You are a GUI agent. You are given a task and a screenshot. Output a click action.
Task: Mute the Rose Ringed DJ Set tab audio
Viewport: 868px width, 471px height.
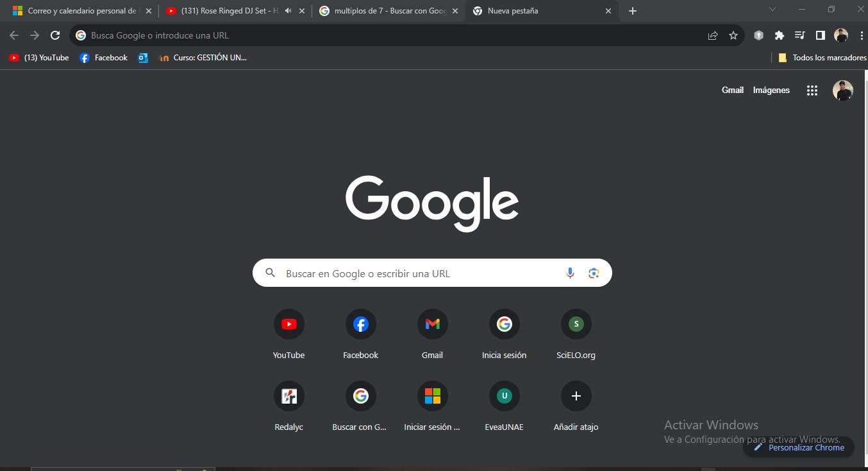tap(288, 11)
